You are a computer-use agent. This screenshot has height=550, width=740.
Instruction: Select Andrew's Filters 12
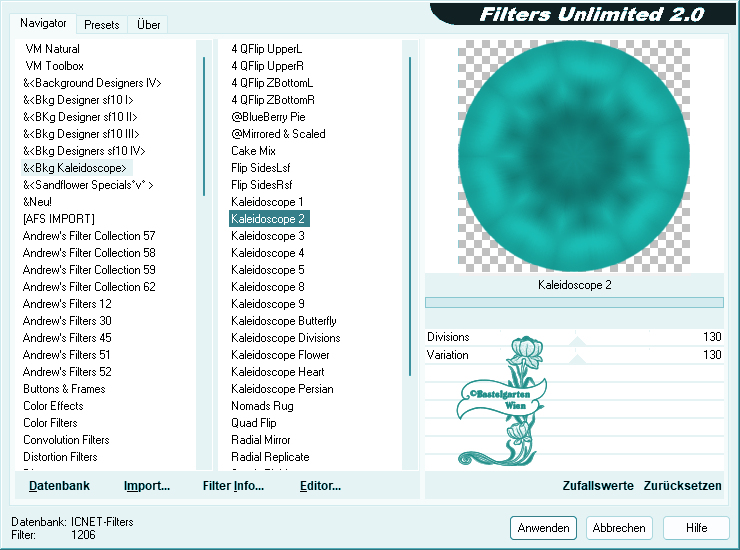67,304
